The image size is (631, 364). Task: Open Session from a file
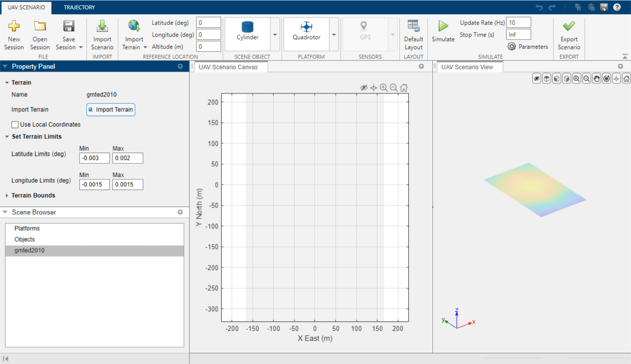click(x=40, y=35)
